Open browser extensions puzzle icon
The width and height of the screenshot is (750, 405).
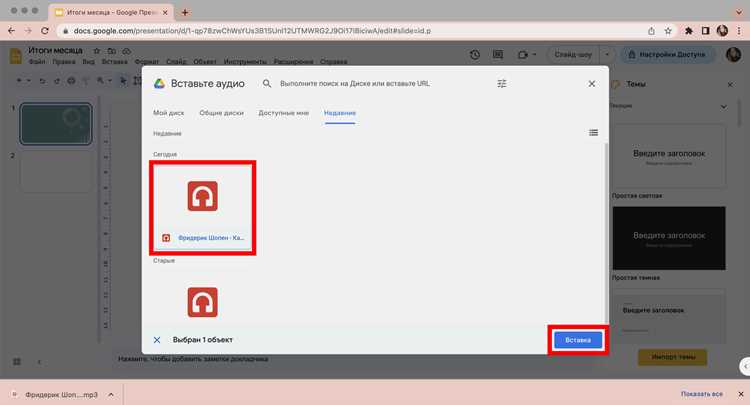(689, 31)
